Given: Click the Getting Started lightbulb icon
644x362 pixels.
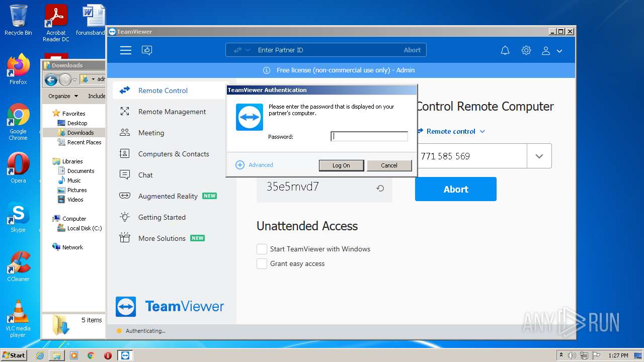Looking at the screenshot, I should tap(125, 217).
